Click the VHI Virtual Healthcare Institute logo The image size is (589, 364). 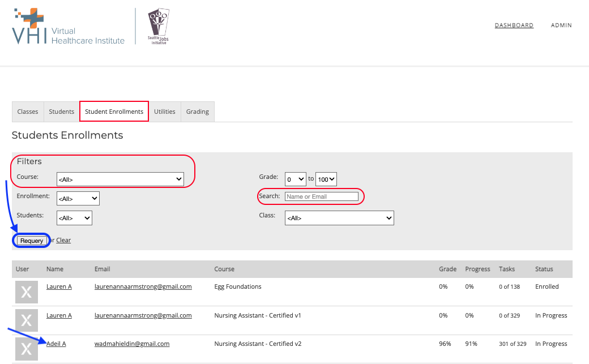click(68, 26)
